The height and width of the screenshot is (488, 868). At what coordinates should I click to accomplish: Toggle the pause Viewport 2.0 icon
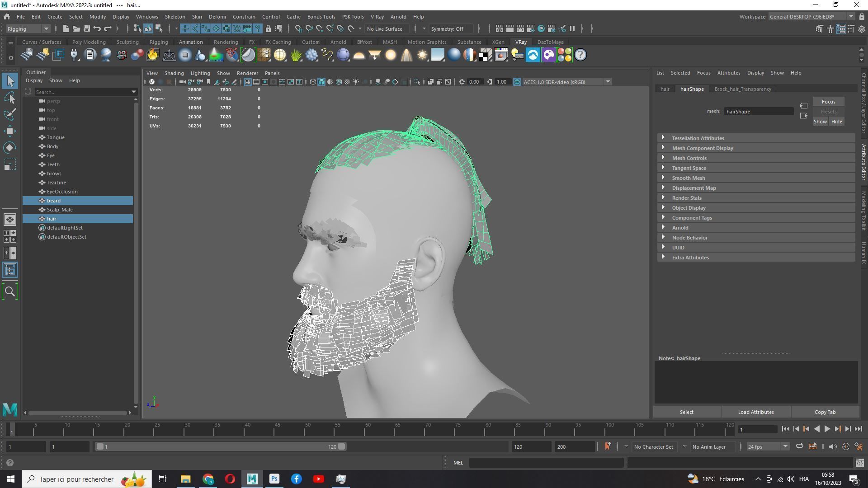click(572, 28)
